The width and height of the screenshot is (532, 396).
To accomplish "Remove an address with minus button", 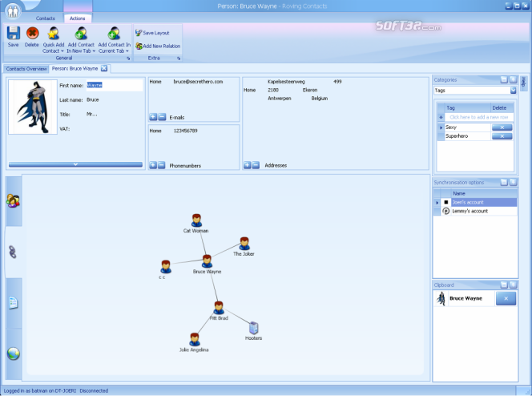I will [256, 165].
